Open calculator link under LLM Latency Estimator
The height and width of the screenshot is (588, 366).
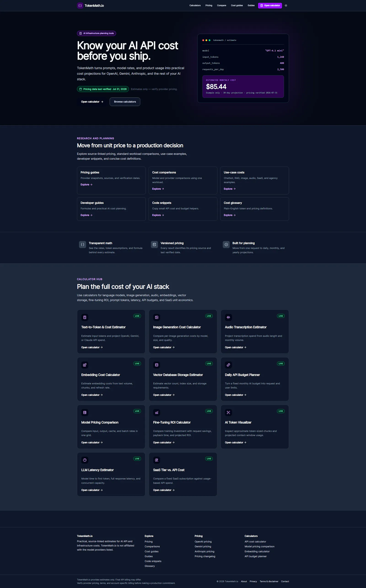click(92, 490)
